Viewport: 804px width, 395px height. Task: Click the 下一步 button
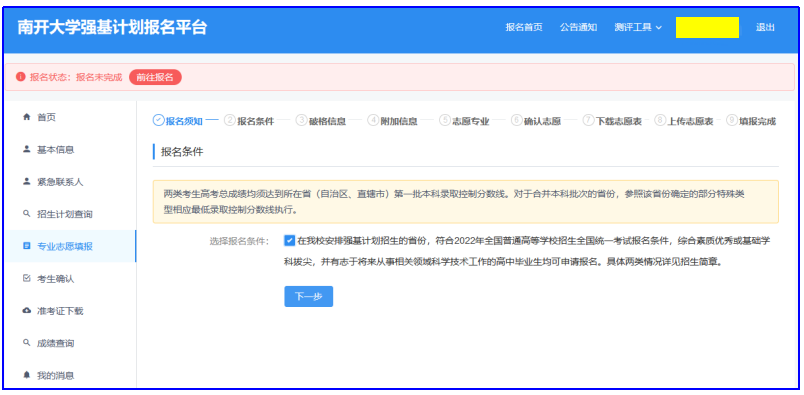click(x=309, y=297)
